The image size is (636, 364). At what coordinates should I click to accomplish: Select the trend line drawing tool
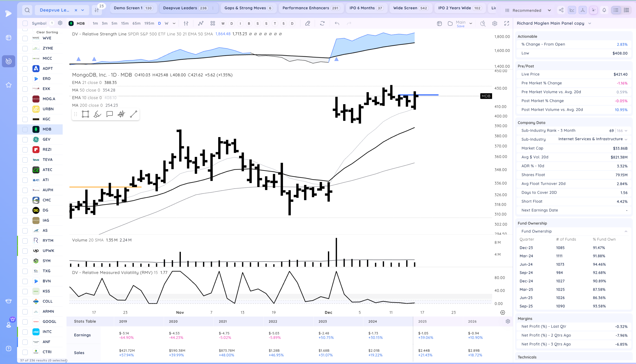(x=134, y=114)
